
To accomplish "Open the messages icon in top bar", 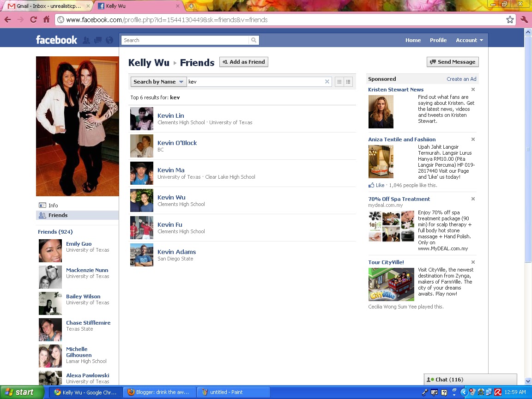I will coord(98,40).
